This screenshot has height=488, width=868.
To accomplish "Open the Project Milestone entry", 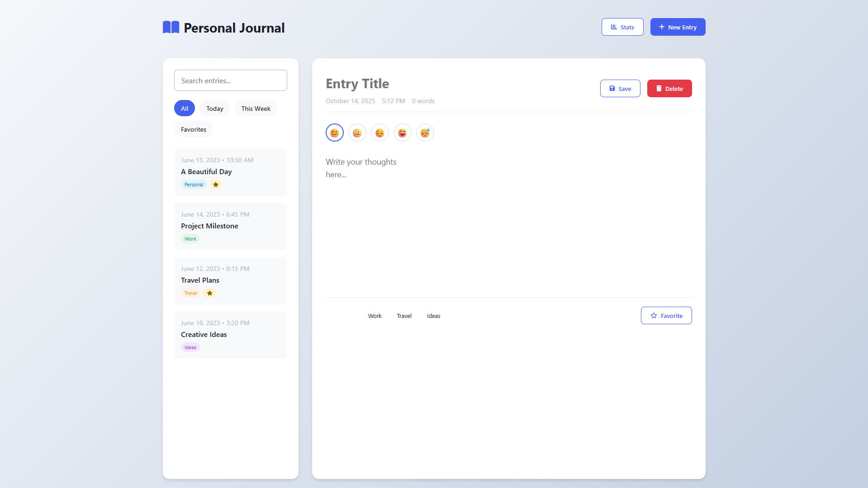I will [x=230, y=226].
